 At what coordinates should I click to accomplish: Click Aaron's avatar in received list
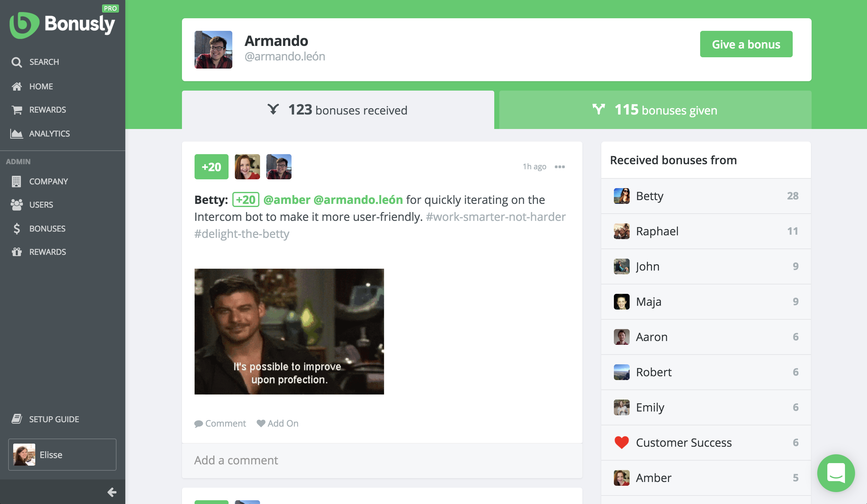pos(621,337)
